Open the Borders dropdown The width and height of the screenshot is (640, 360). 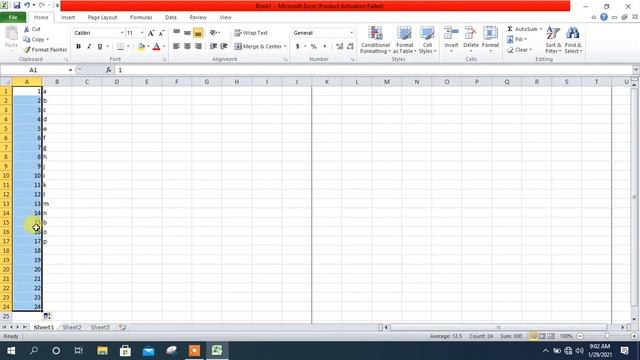tap(128, 47)
